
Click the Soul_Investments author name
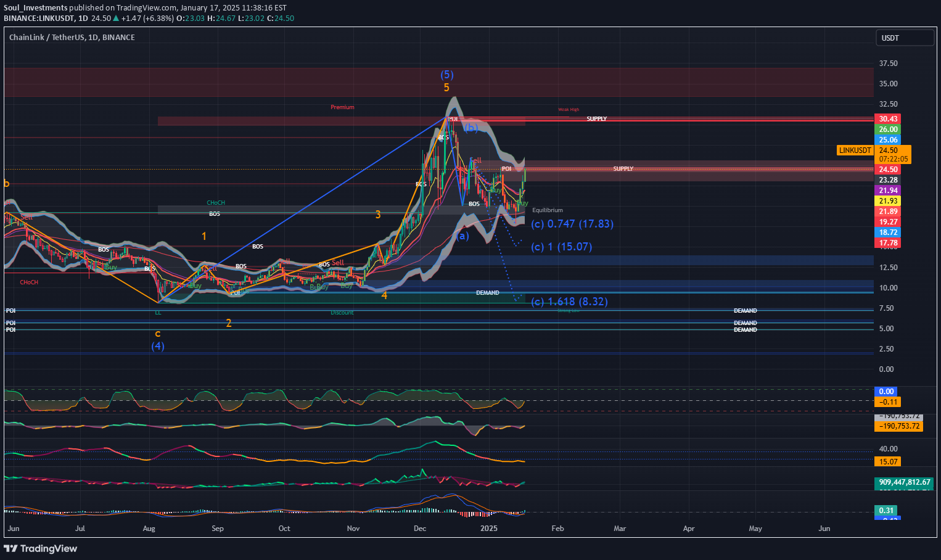pos(36,8)
